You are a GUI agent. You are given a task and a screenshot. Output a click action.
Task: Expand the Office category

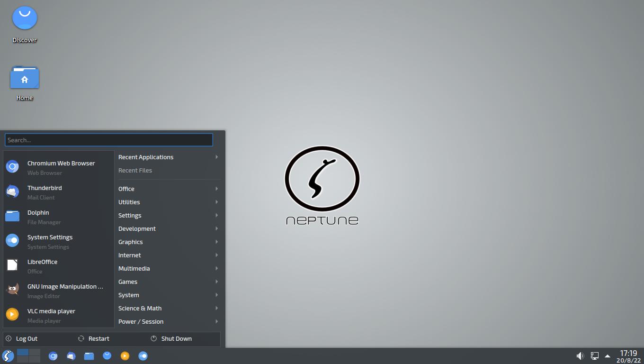(x=169, y=189)
